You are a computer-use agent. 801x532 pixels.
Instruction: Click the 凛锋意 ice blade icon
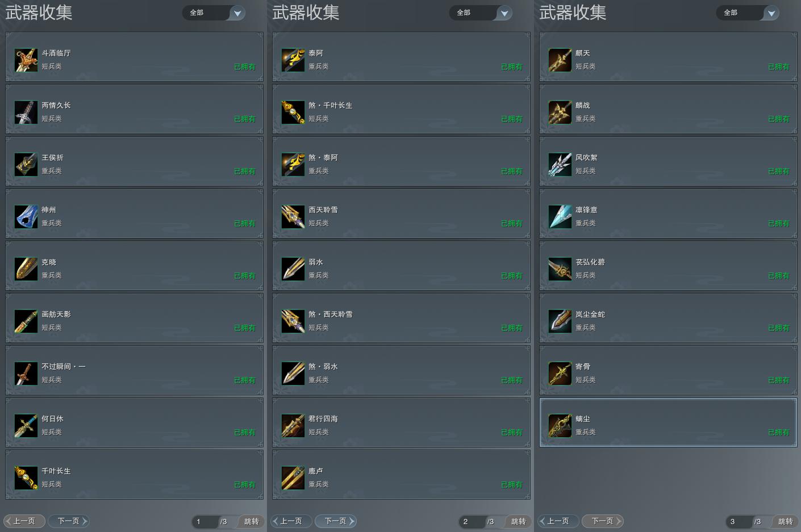click(x=560, y=217)
